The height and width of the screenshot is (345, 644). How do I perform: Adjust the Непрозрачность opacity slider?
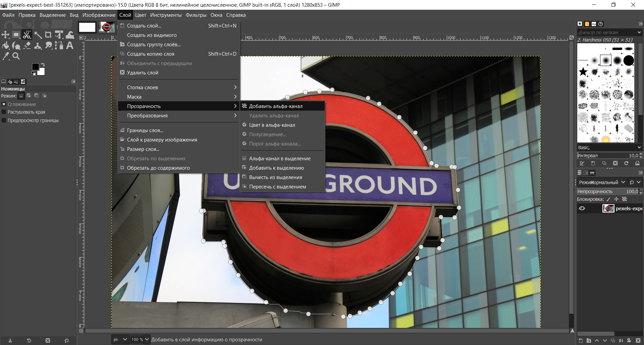point(609,191)
